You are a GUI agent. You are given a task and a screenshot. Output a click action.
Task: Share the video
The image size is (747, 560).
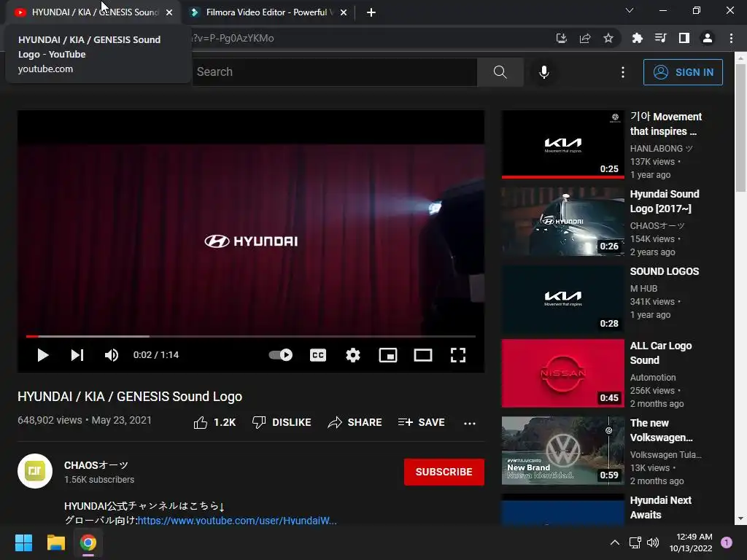(355, 422)
